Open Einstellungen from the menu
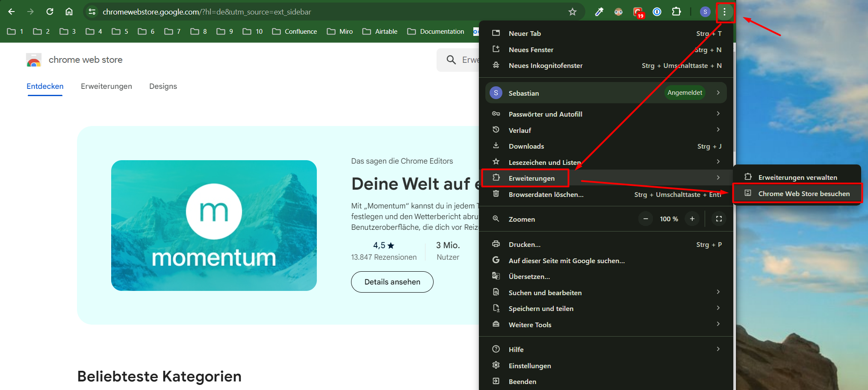This screenshot has height=390, width=868. (606, 366)
